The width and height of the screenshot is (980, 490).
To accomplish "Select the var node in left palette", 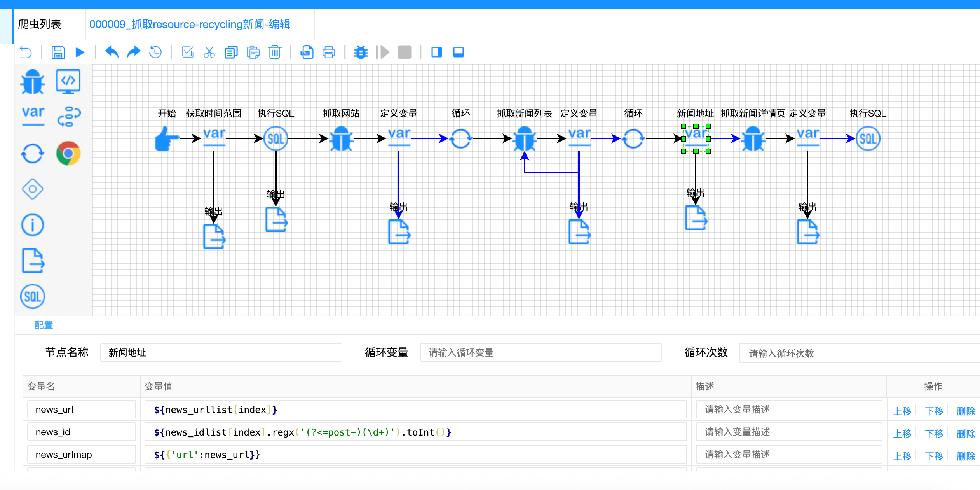I will (33, 116).
